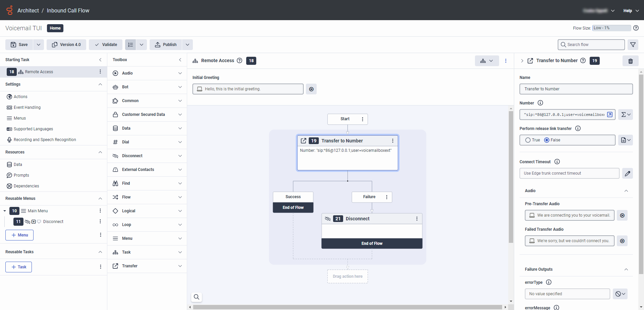Play the Failed Transfer Audio prompt
This screenshot has height=310, width=644.
click(622, 241)
